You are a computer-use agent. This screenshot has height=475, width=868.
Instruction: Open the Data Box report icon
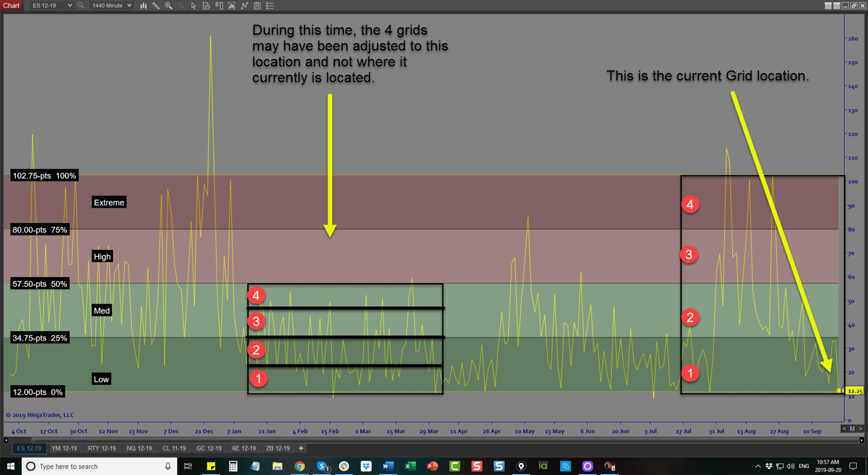click(x=206, y=6)
